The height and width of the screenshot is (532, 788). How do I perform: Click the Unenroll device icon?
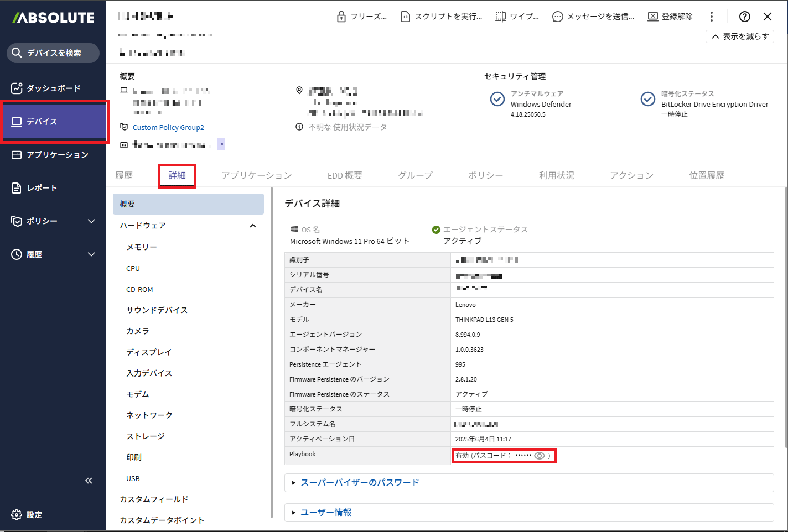coord(653,17)
